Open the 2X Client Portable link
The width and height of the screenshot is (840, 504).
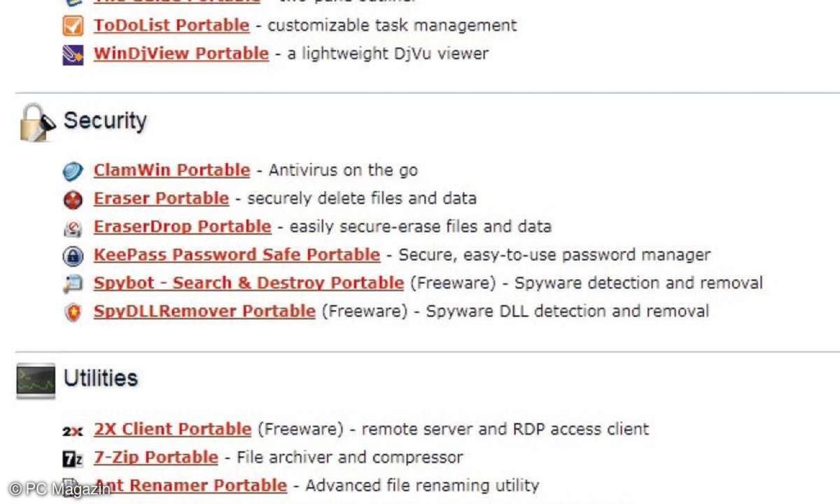point(172,429)
